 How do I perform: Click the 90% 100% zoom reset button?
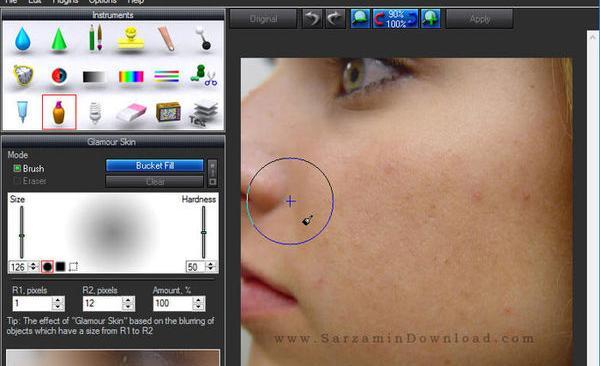tap(395, 18)
